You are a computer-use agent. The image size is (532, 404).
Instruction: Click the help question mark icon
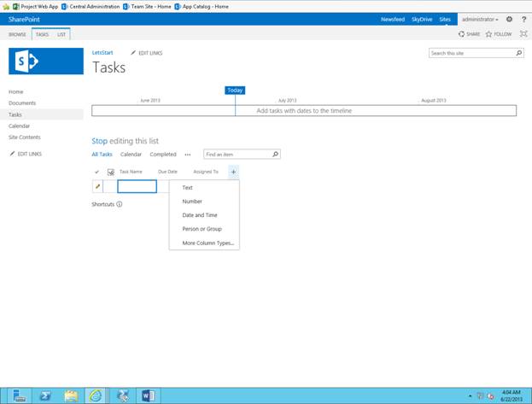(x=523, y=20)
